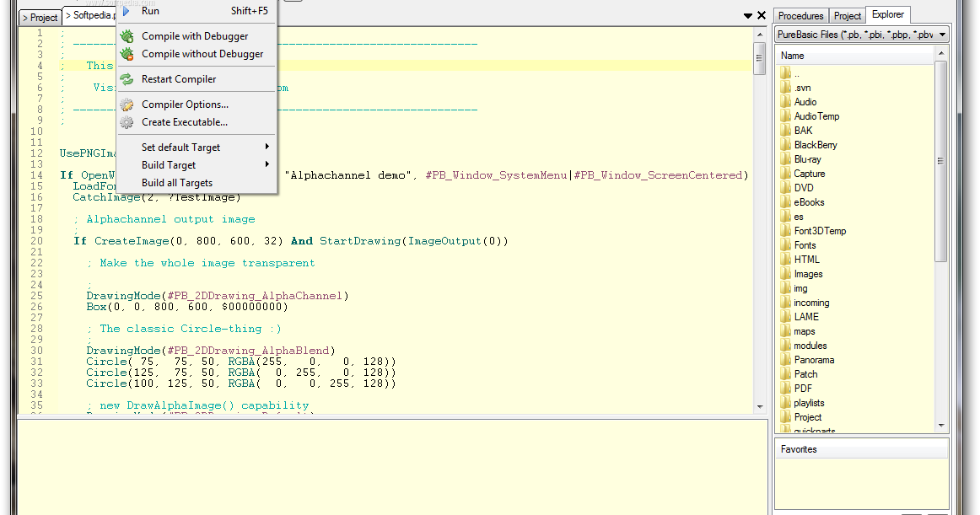This screenshot has width=980, height=515.
Task: Click the green refresh icon for Restart Compiler
Action: [x=127, y=79]
